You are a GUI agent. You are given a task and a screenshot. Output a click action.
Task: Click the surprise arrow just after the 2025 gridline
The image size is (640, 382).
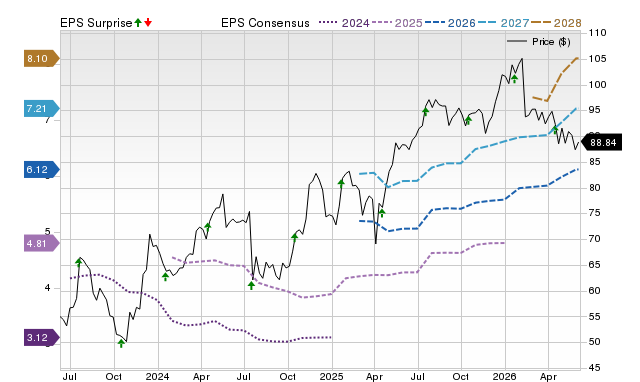[x=341, y=183]
